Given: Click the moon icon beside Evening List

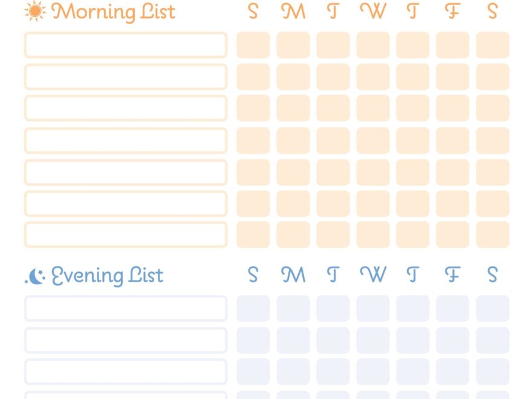Looking at the screenshot, I should 36,276.
